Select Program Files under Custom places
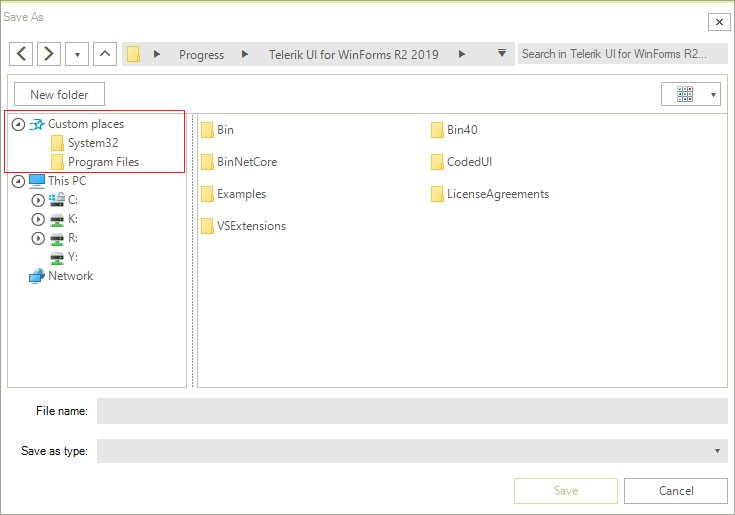This screenshot has height=515, width=735. (x=103, y=162)
